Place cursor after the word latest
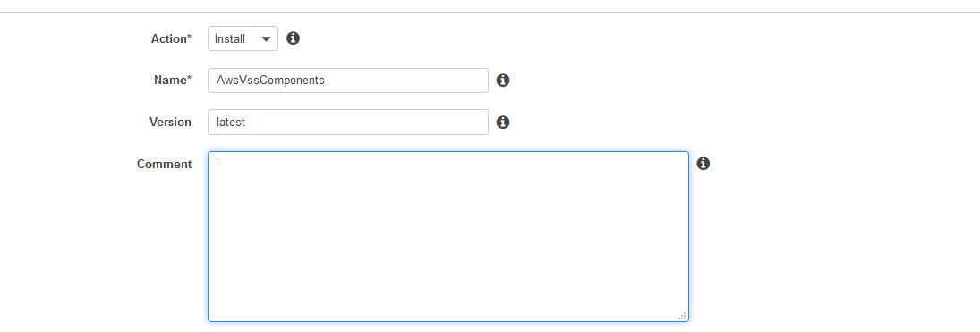 point(246,122)
